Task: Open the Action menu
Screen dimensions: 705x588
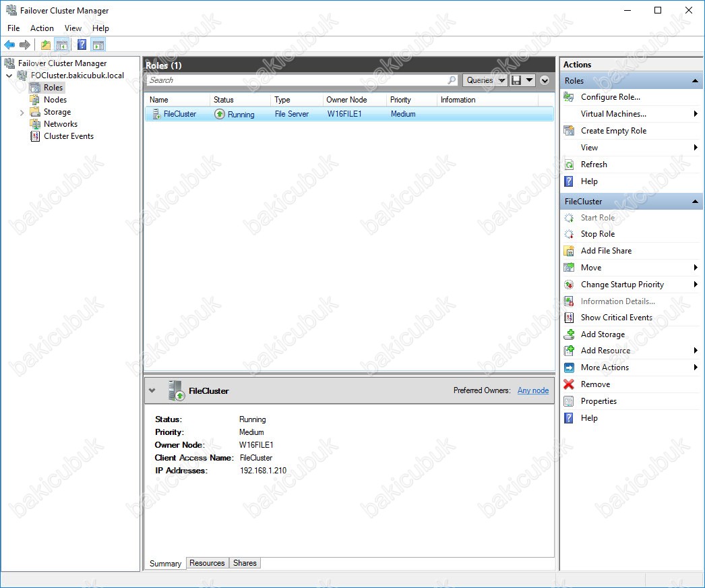Action: (x=42, y=28)
